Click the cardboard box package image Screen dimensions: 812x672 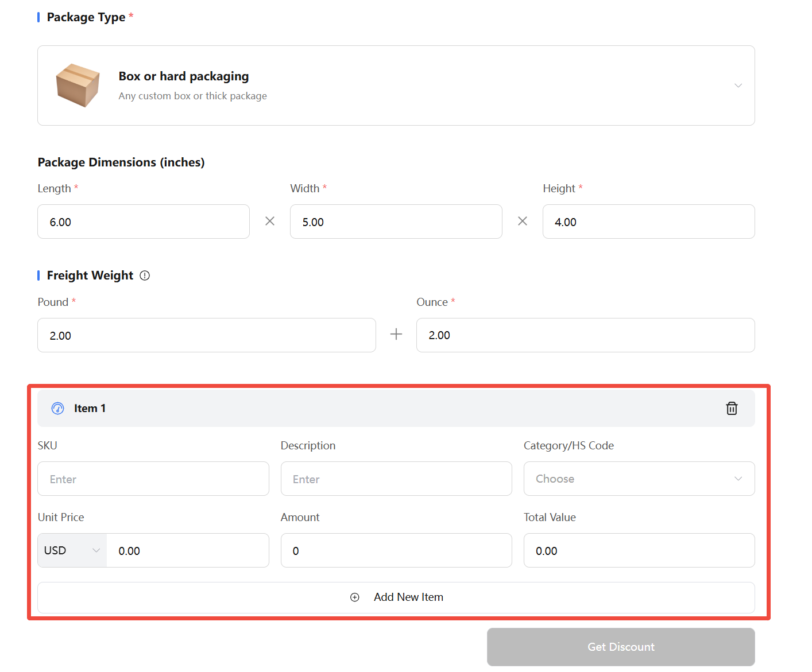[78, 86]
